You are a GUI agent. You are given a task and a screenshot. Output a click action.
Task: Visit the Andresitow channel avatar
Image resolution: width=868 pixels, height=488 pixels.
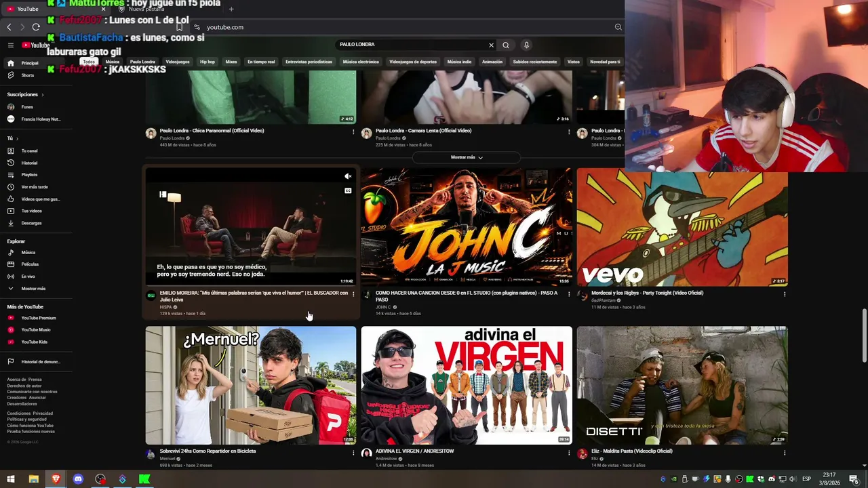click(367, 453)
